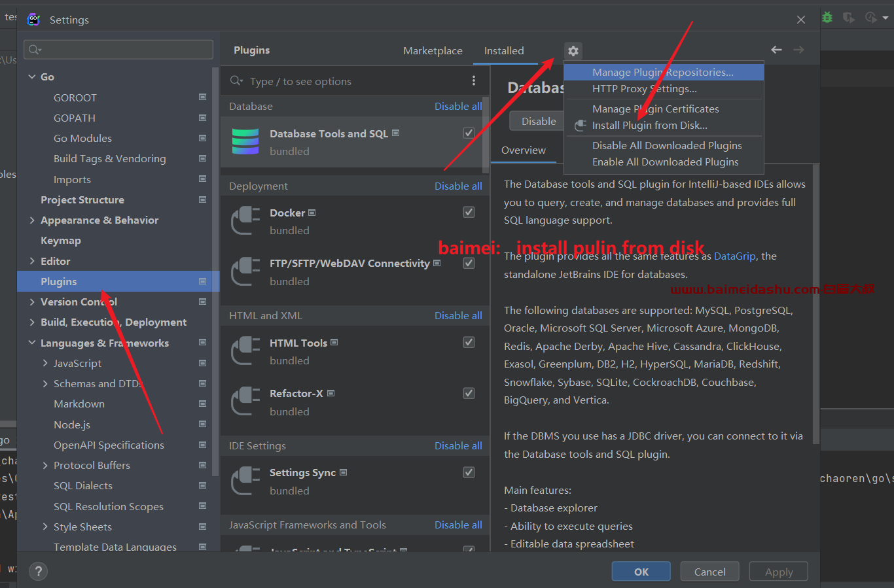Toggle the Docker plugin checkbox
Viewport: 894px width, 588px height.
[469, 212]
